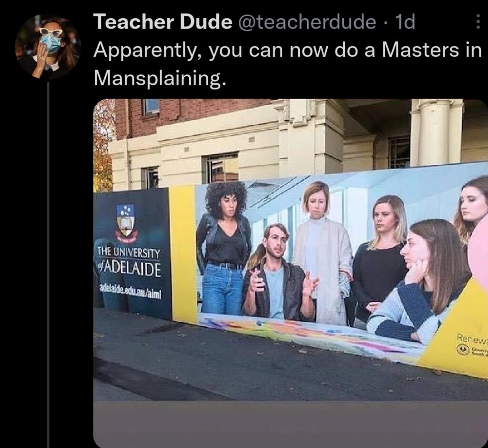
Task: Click the vertical thread line below avatar
Action: tap(48, 265)
